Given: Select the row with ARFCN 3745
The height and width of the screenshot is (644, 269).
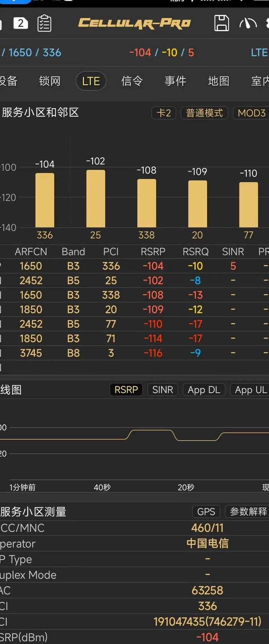Looking at the screenshot, I should 134,353.
